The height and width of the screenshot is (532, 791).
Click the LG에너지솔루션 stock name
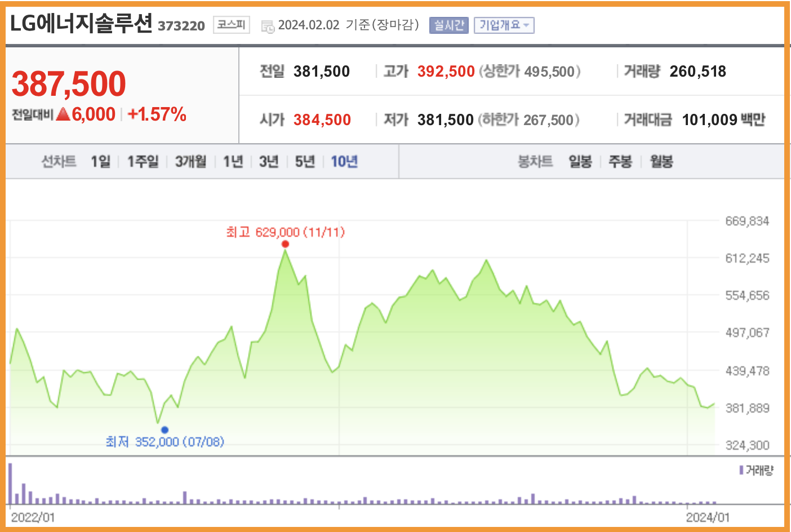coord(81,24)
